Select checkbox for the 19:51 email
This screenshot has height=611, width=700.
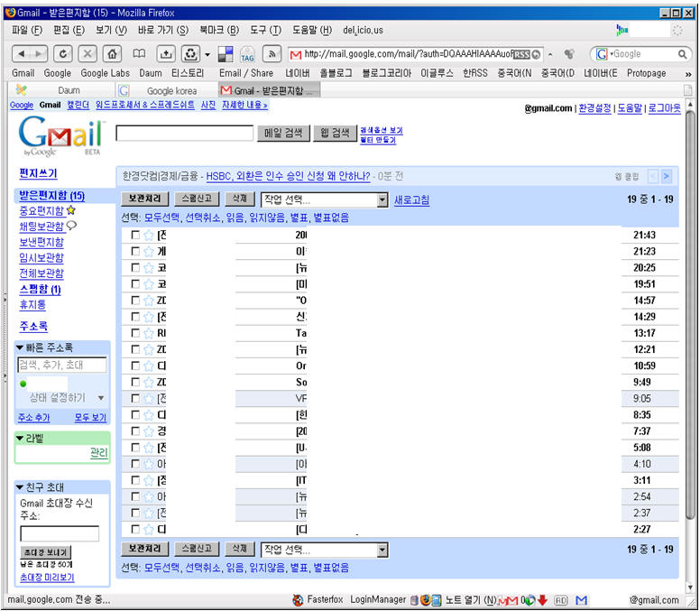pyautogui.click(x=135, y=283)
